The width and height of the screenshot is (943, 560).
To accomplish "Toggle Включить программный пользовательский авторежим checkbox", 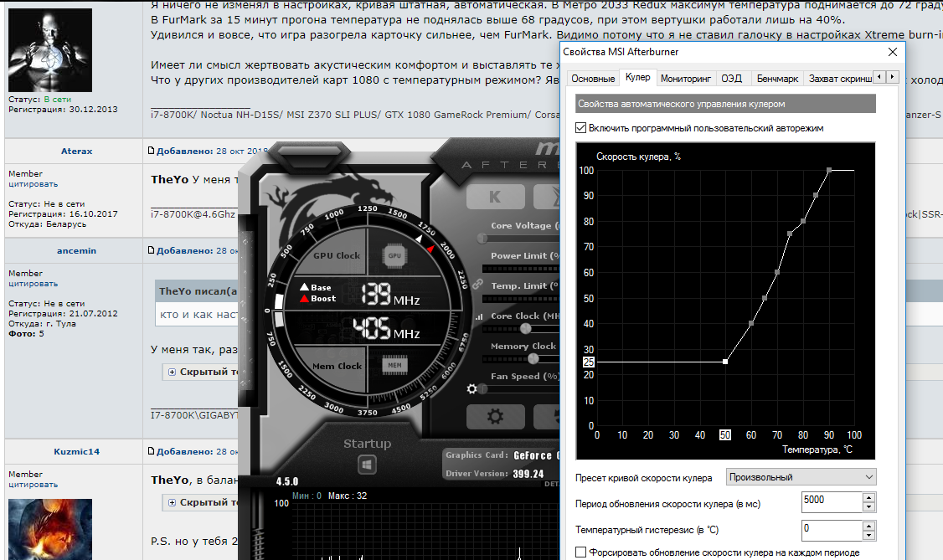I will [581, 127].
